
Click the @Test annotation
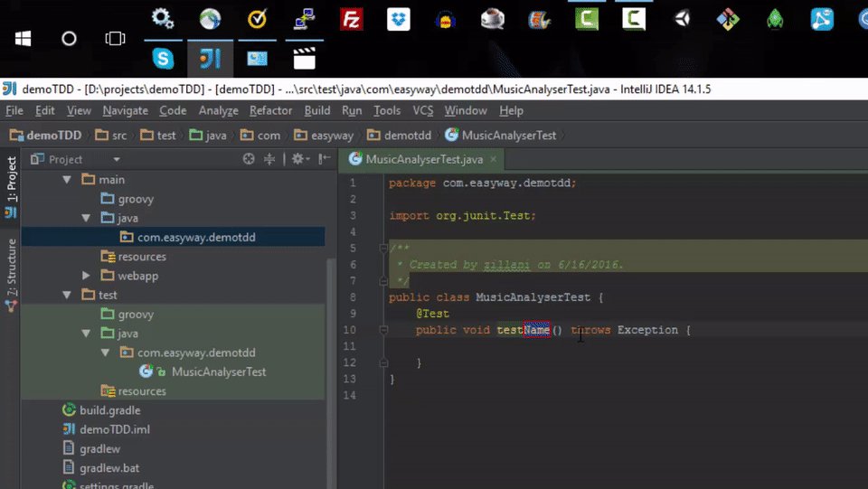point(432,314)
